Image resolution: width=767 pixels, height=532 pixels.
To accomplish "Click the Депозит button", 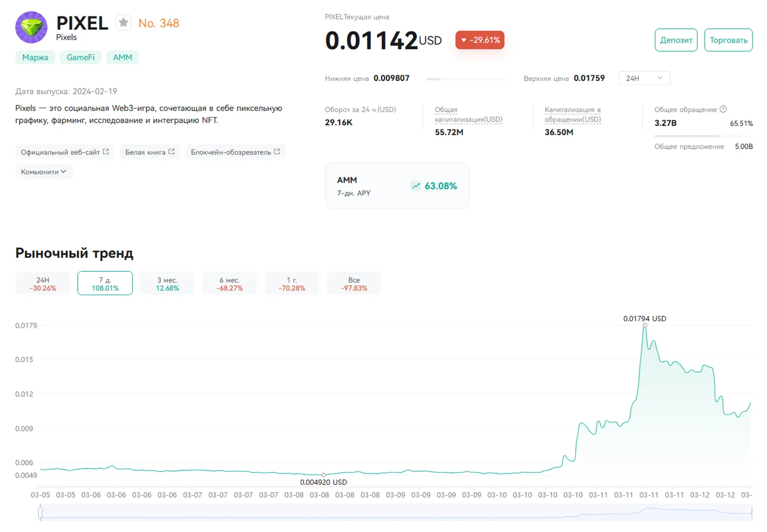I will click(x=676, y=40).
